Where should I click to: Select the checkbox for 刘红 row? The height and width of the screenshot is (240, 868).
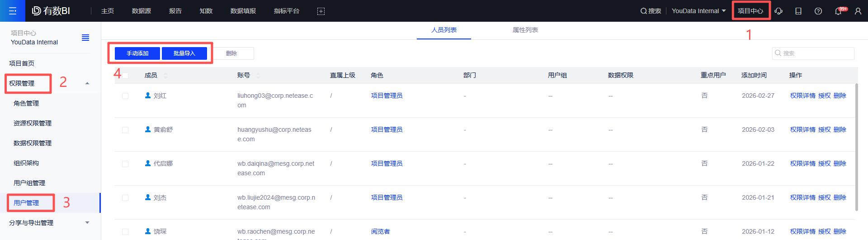pyautogui.click(x=125, y=96)
